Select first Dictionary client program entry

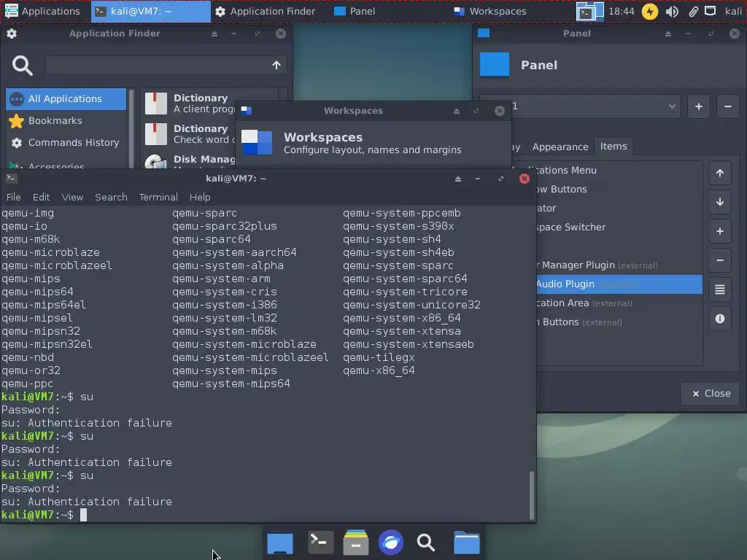(190, 104)
